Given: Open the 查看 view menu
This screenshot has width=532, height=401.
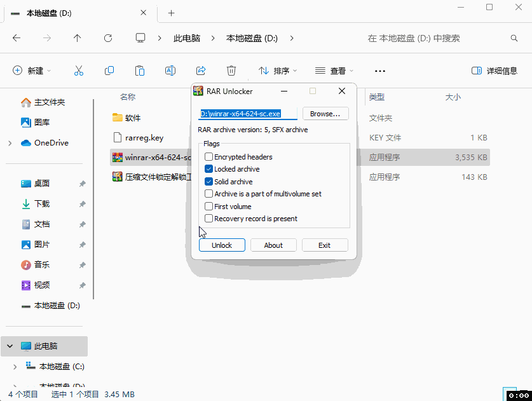Looking at the screenshot, I should click(334, 71).
